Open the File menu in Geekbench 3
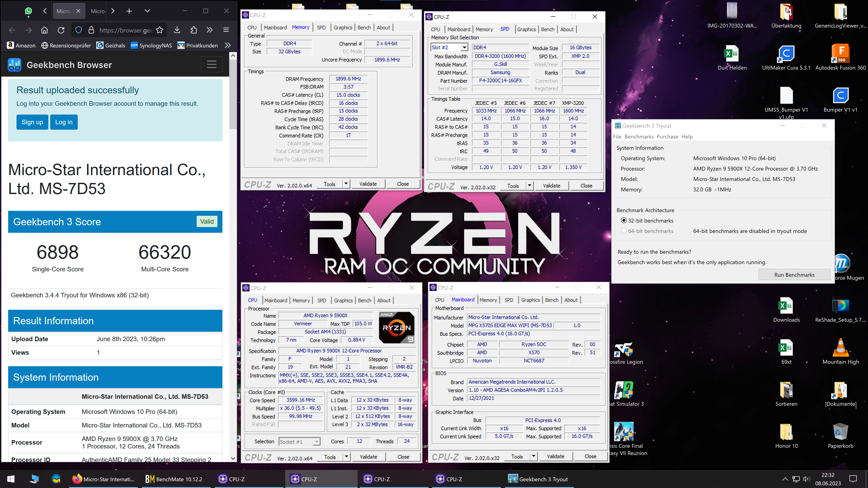The height and width of the screenshot is (488, 868). coord(617,136)
